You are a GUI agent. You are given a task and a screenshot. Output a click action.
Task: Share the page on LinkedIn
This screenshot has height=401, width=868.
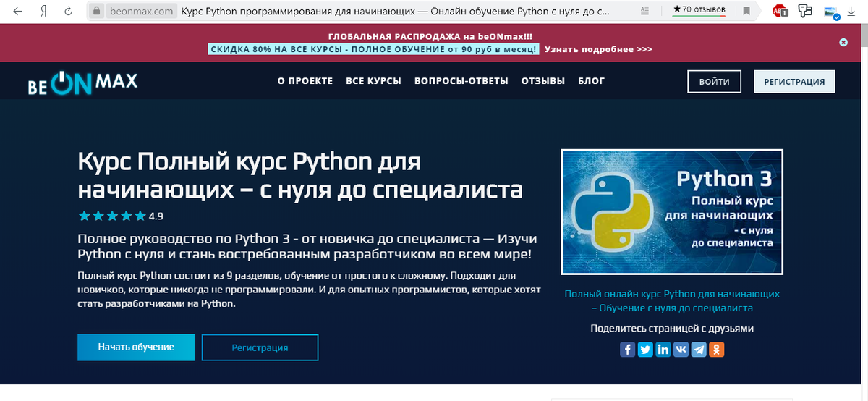tap(663, 350)
